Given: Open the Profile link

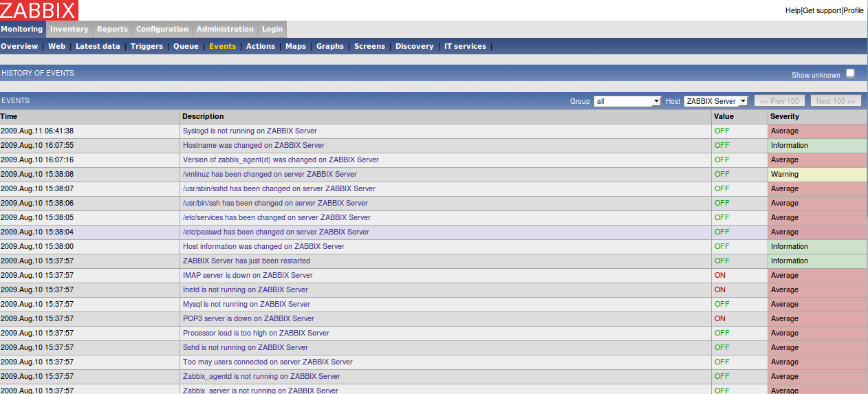Looking at the screenshot, I should tap(854, 10).
